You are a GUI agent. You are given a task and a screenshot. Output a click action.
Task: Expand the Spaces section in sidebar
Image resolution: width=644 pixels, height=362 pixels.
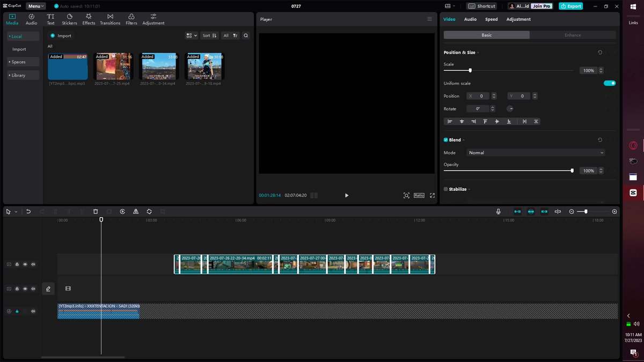23,62
